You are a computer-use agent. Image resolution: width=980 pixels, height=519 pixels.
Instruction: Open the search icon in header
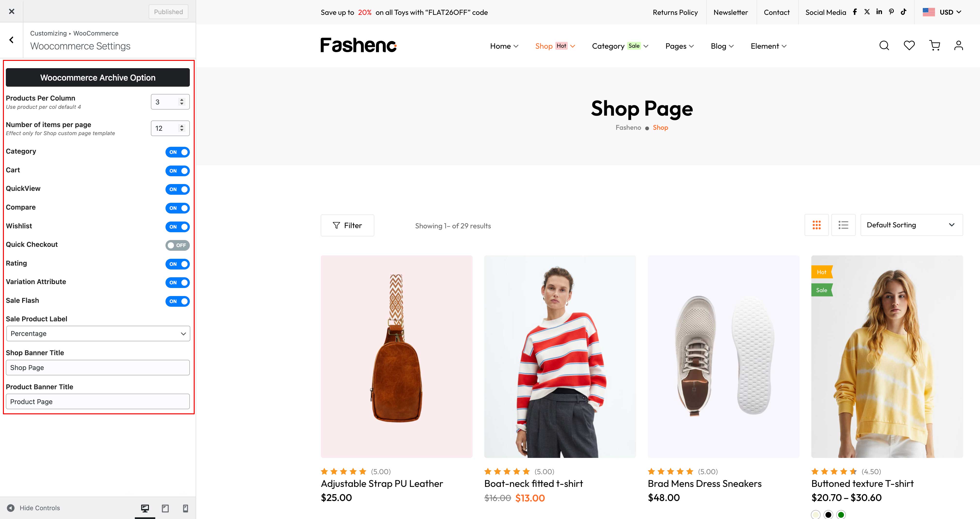click(884, 46)
